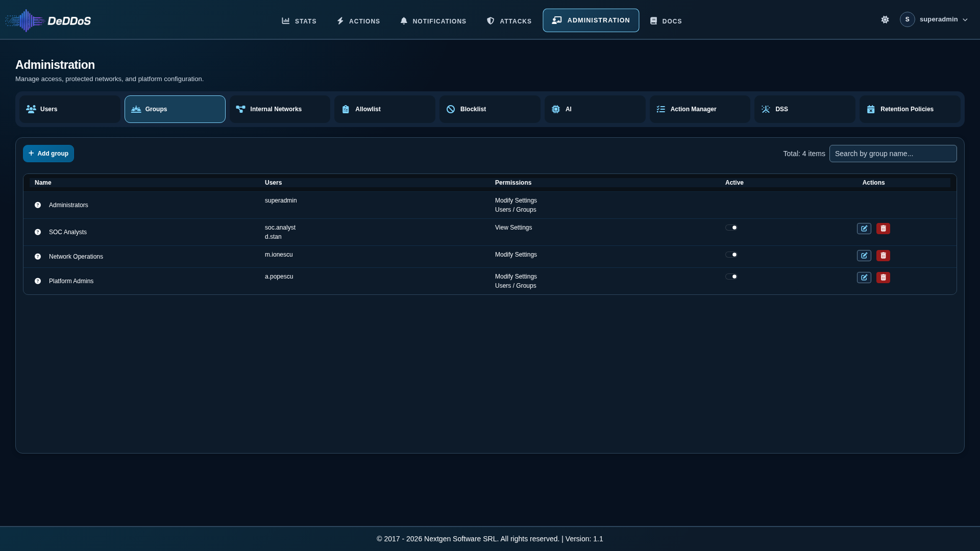The width and height of the screenshot is (980, 551).
Task: Click the m.ionescu user entry
Action: pyautogui.click(x=279, y=255)
